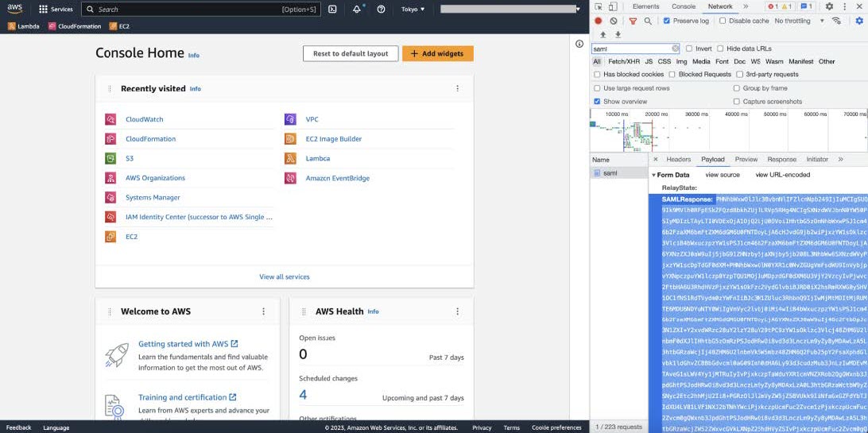The height and width of the screenshot is (433, 868).
Task: Filter requests by Fetch/XHR
Action: point(624,61)
